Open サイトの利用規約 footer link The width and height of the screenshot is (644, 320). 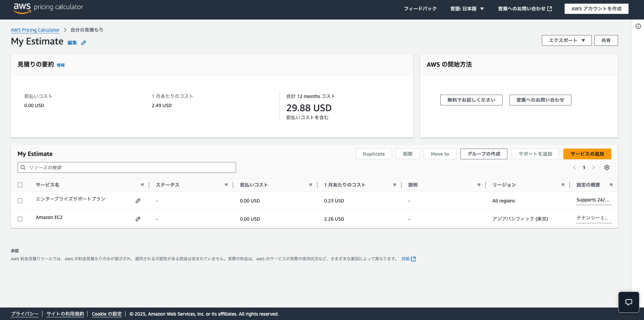click(x=65, y=314)
